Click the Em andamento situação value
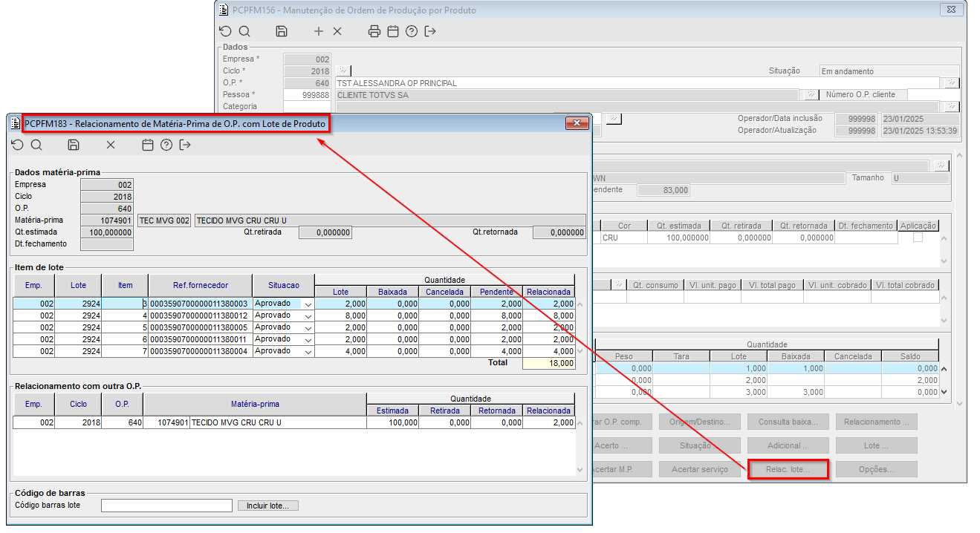This screenshot has height=533, width=980. pyautogui.click(x=889, y=71)
